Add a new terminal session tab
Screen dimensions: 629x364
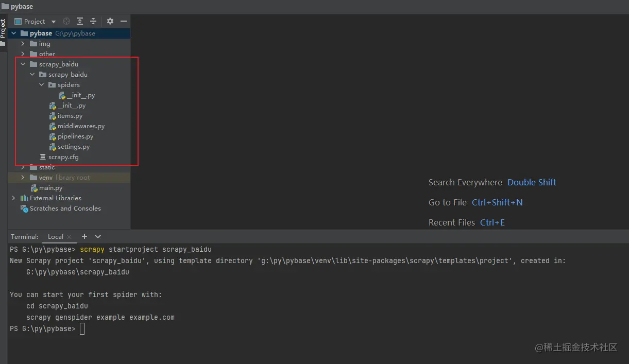pyautogui.click(x=84, y=236)
